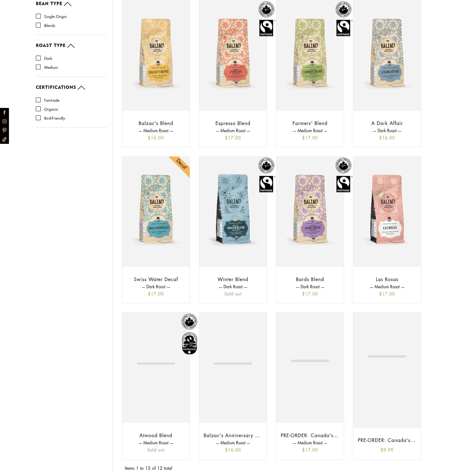Open the Facebook social icon
Image resolution: width=457 pixels, height=476 pixels.
(x=4, y=112)
